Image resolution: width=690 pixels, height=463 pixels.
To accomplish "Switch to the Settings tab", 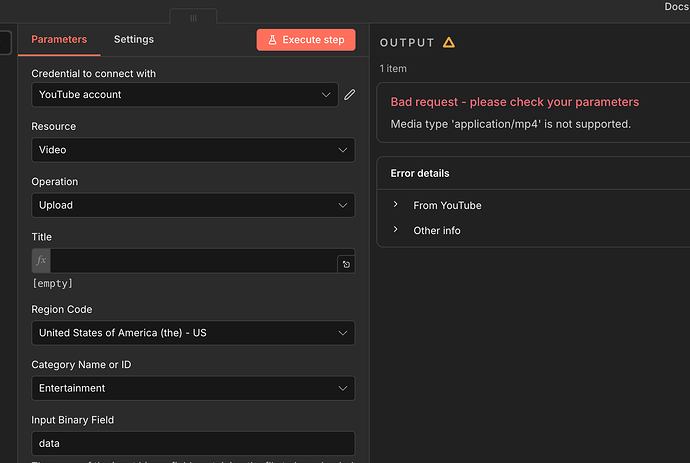I will [134, 40].
